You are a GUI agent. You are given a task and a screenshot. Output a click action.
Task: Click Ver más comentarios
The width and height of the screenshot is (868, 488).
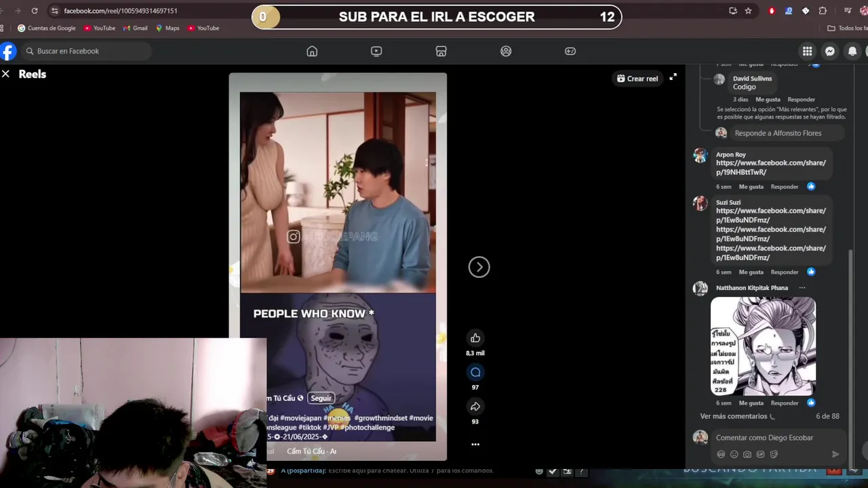[734, 416]
